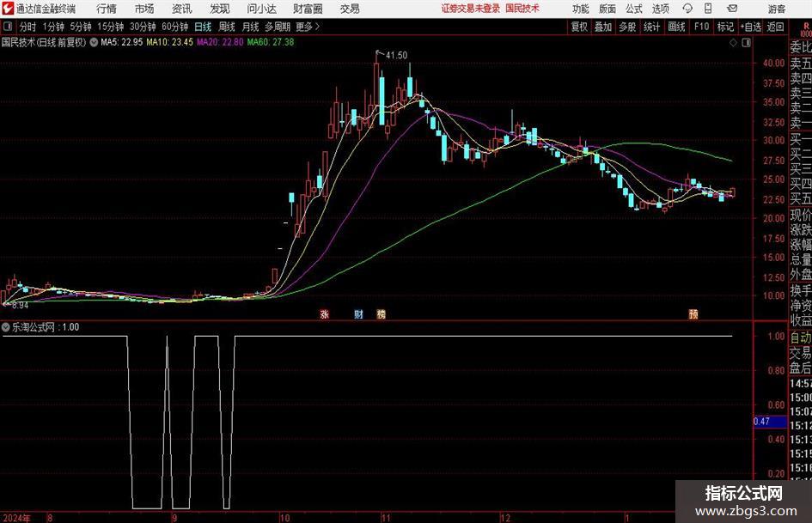Expand the 更多 periods chevron
Image resolution: width=812 pixels, height=523 pixels.
click(x=308, y=27)
